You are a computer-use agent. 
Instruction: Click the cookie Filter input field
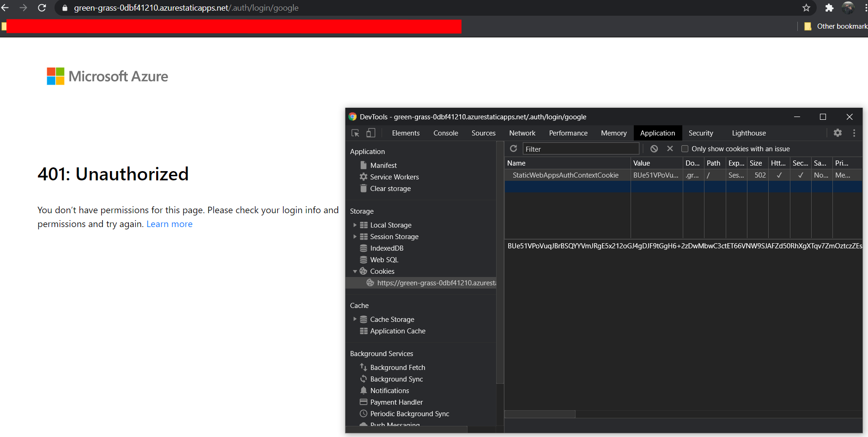point(581,149)
